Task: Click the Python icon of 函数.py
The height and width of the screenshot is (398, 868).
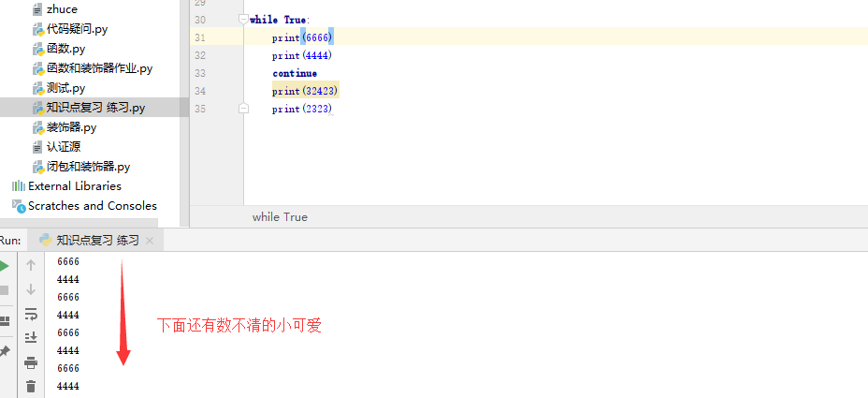Action: click(38, 49)
